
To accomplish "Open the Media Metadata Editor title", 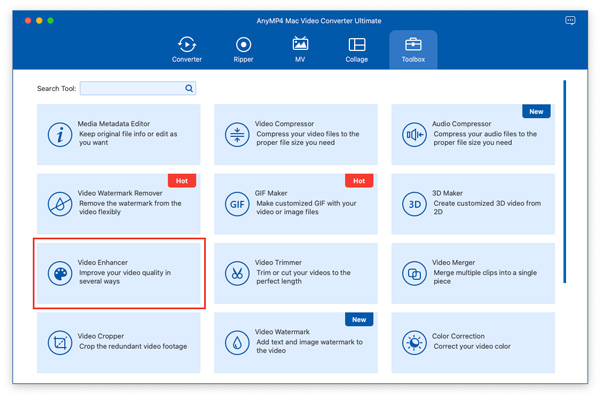I will point(114,124).
